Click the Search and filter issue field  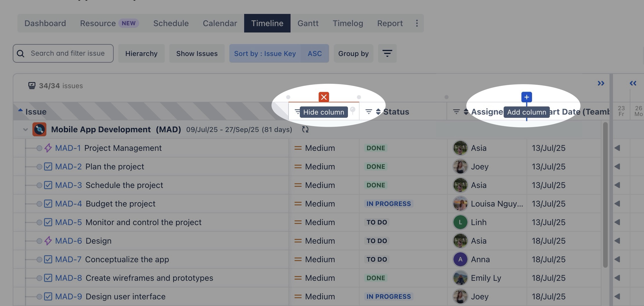coord(68,53)
